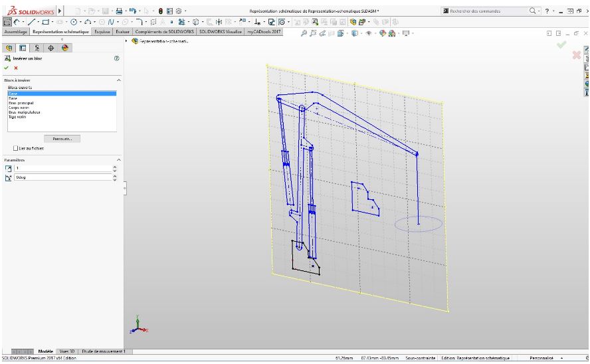
Task: Confirm block insertion with green checkmark
Action: (x=6, y=68)
